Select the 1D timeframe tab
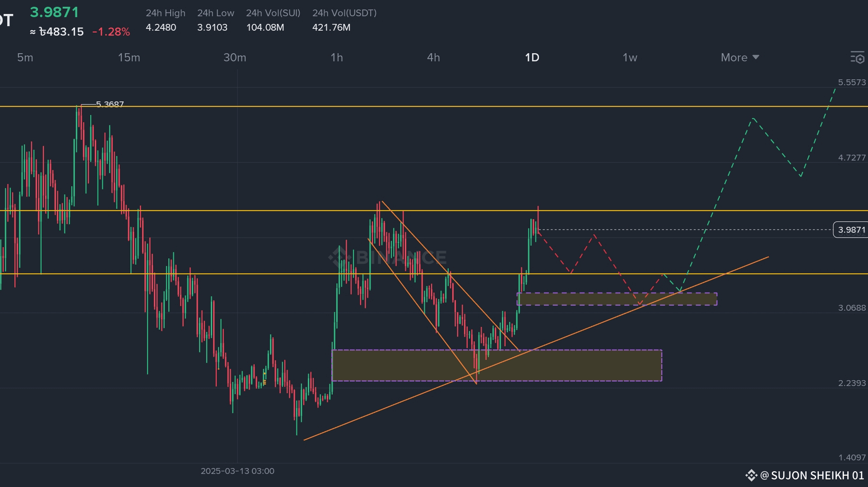Image resolution: width=868 pixels, height=487 pixels. (532, 58)
